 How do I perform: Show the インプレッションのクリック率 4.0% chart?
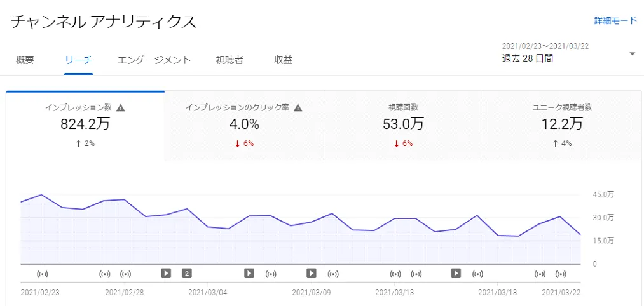pyautogui.click(x=244, y=125)
